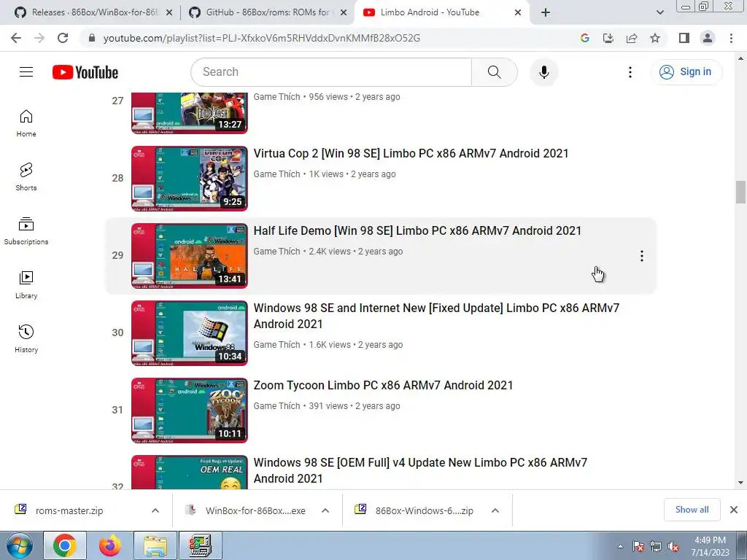Screen dimensions: 747x560
Task: Open the Chrome profile avatar
Action: tap(708, 38)
